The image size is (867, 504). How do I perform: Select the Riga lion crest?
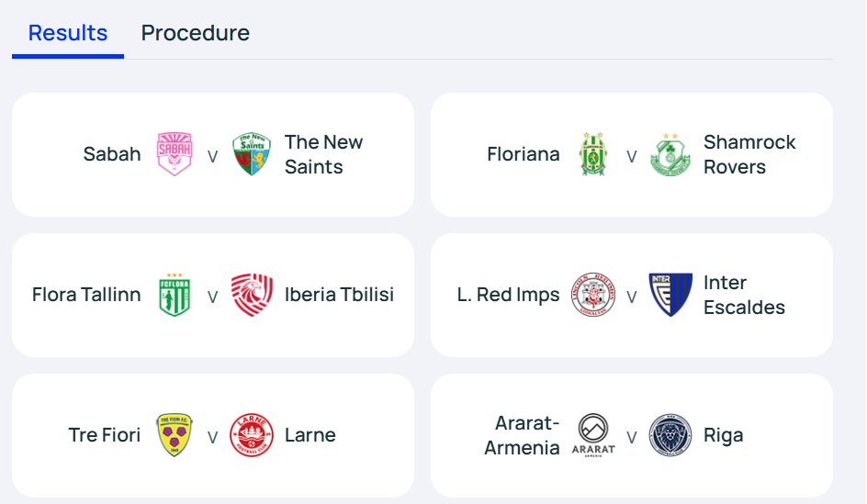coord(670,435)
